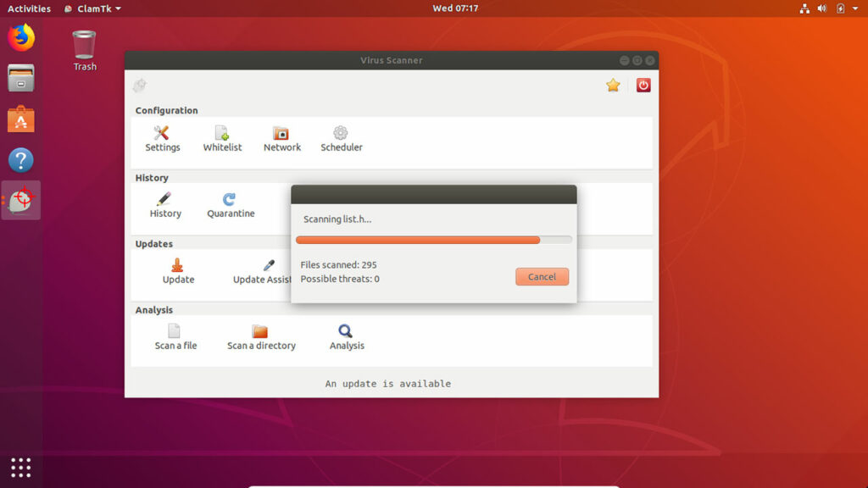Click the battery status icon
The width and height of the screenshot is (868, 488).
[x=840, y=8]
